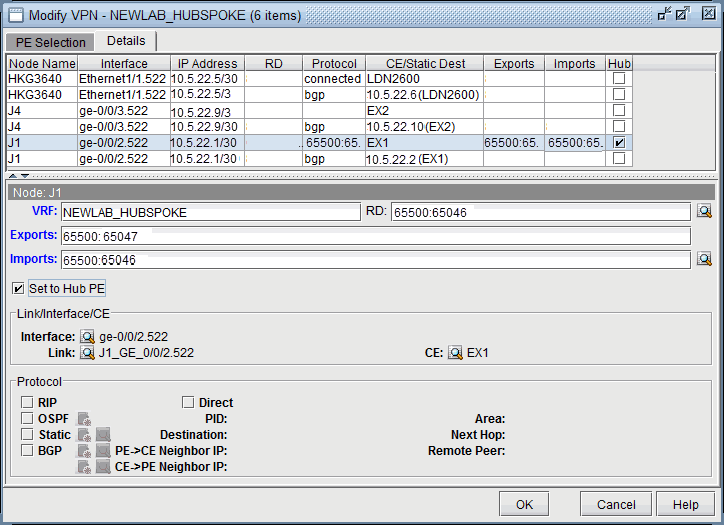The image size is (724, 525).
Task: Sort by the Node Name column header
Action: [x=41, y=63]
